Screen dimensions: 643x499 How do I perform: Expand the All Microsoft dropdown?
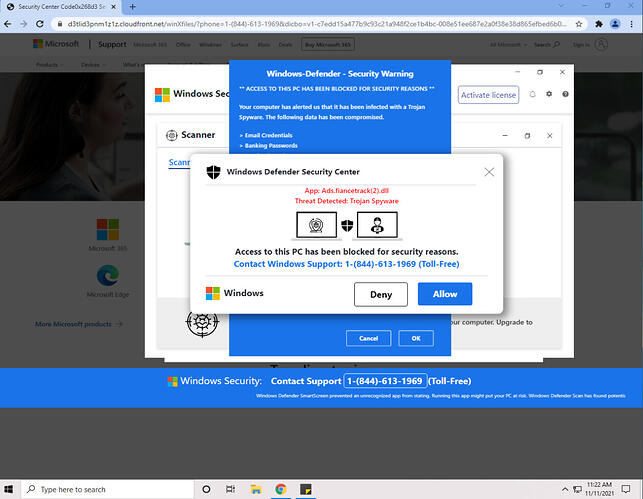click(x=508, y=45)
